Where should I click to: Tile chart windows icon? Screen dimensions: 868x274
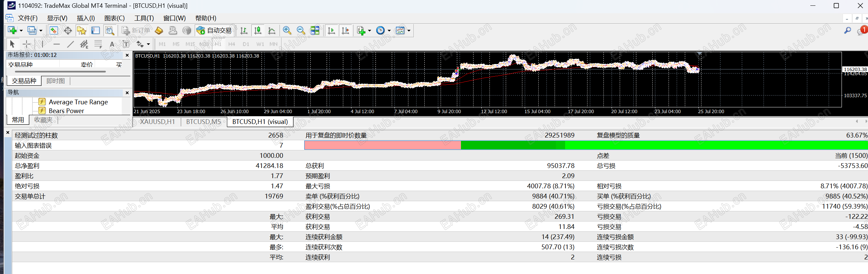(x=315, y=30)
